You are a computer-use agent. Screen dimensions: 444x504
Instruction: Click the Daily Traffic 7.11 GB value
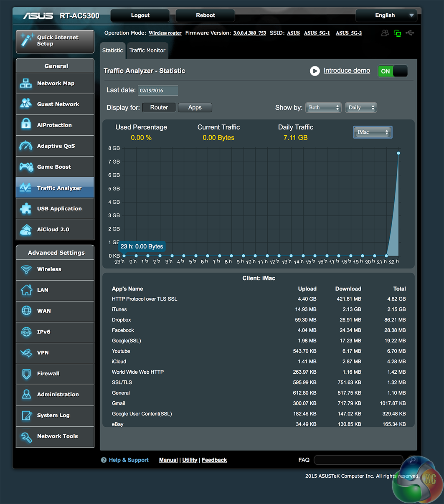295,138
